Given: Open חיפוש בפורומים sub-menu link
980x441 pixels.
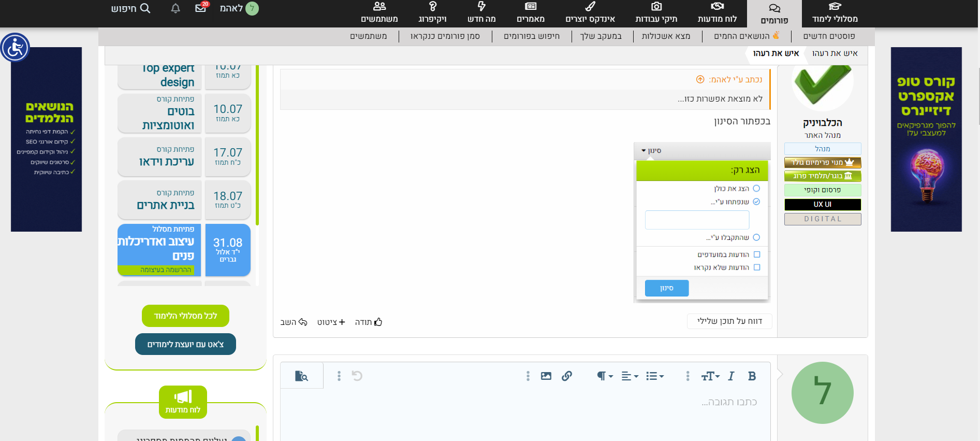Looking at the screenshot, I should pyautogui.click(x=532, y=36).
